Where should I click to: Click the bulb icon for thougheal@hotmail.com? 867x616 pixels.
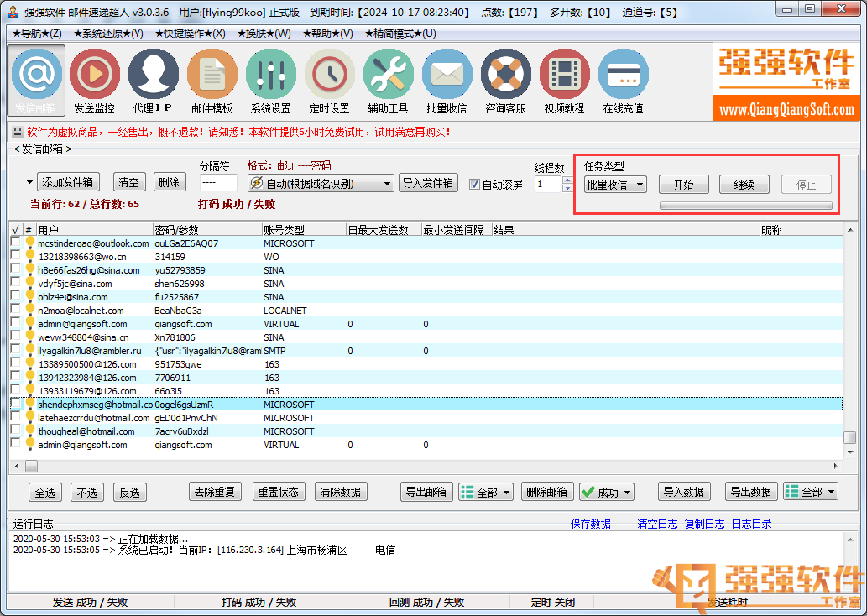[30, 431]
